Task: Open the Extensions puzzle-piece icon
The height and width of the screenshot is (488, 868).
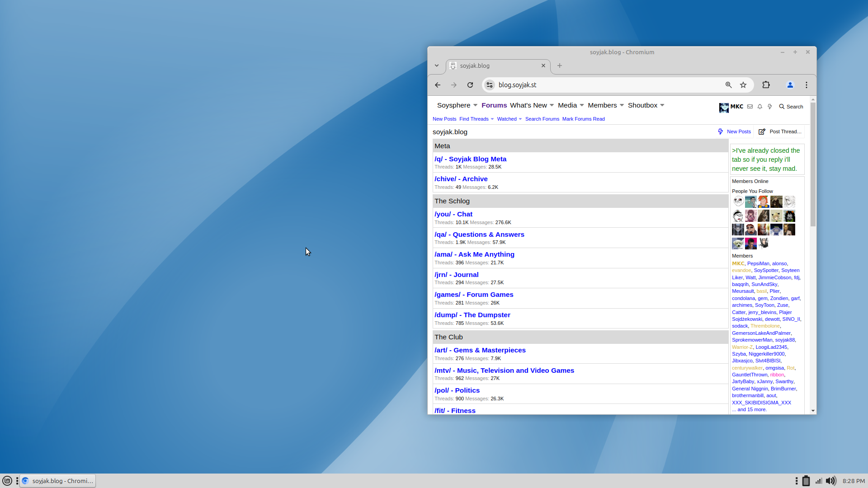Action: (766, 85)
